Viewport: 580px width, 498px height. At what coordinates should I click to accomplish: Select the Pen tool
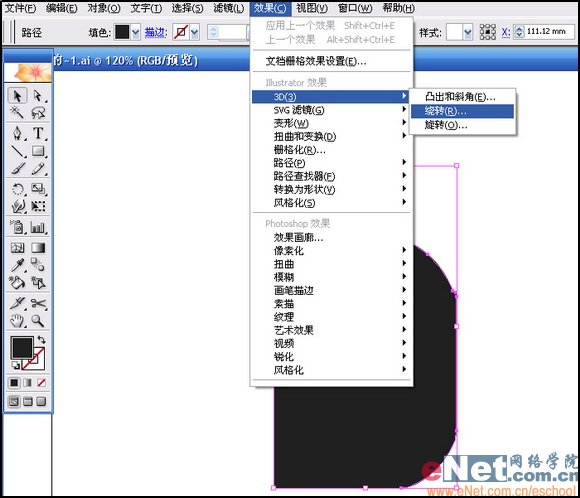coord(17,133)
